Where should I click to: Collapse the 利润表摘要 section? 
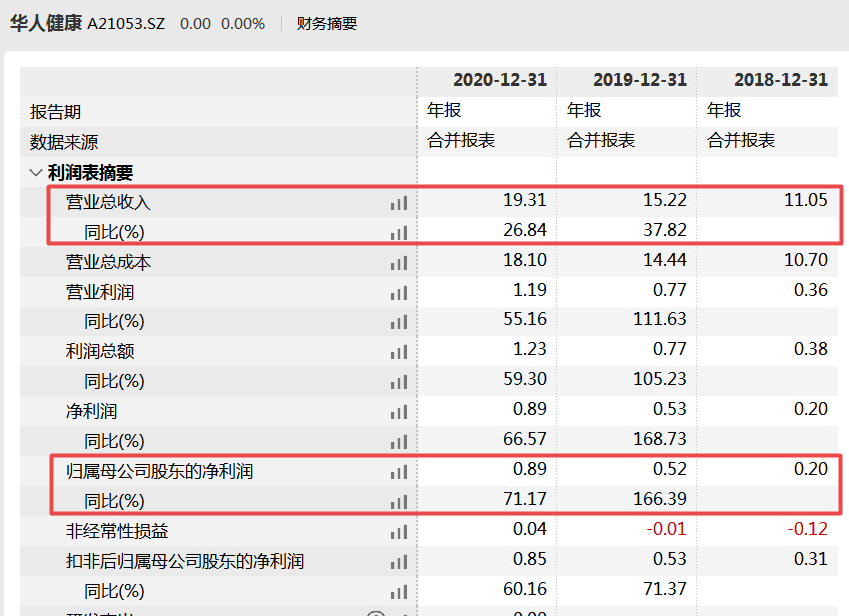point(36,172)
